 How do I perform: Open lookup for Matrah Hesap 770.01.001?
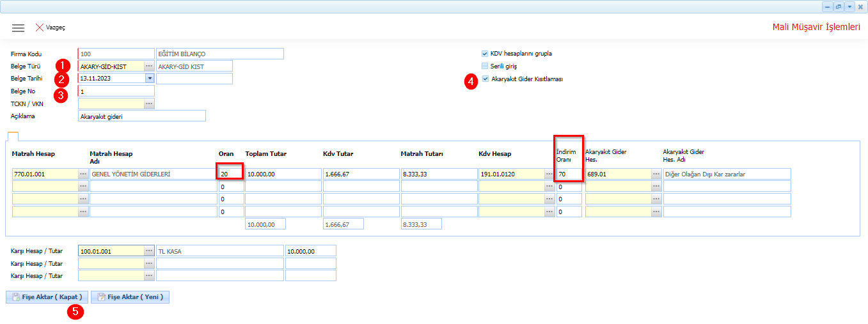pyautogui.click(x=83, y=174)
